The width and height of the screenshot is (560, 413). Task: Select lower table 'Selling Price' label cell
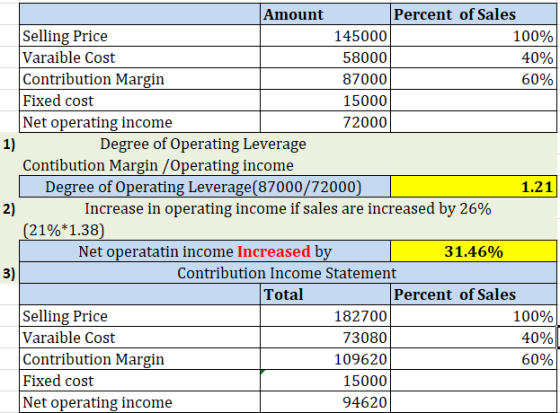(x=140, y=316)
